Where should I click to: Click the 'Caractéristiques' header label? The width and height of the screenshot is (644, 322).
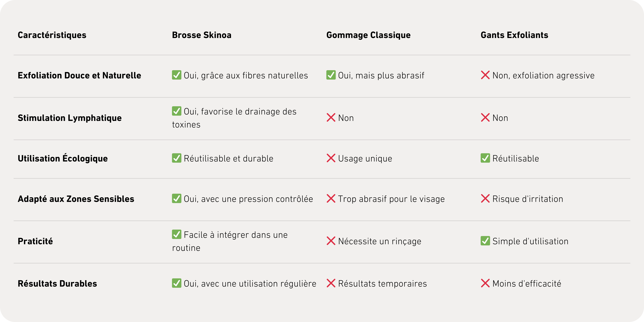(x=52, y=35)
